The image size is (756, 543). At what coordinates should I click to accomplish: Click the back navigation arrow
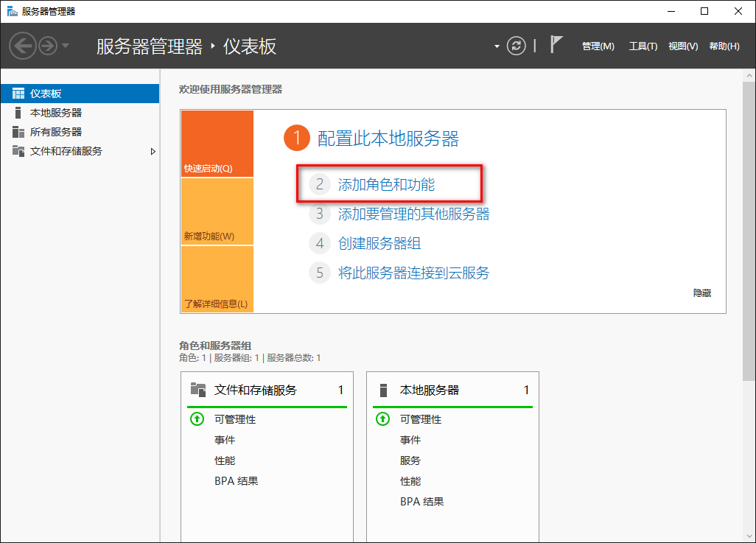coord(23,46)
